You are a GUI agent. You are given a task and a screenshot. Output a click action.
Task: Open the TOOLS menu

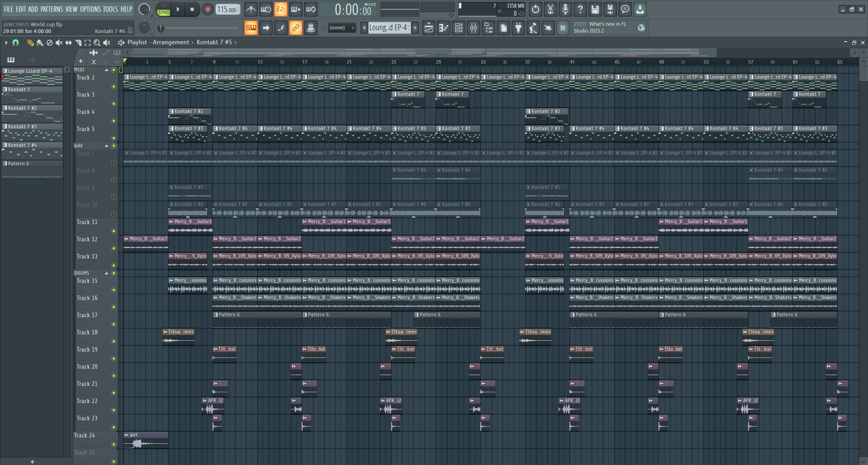click(110, 9)
